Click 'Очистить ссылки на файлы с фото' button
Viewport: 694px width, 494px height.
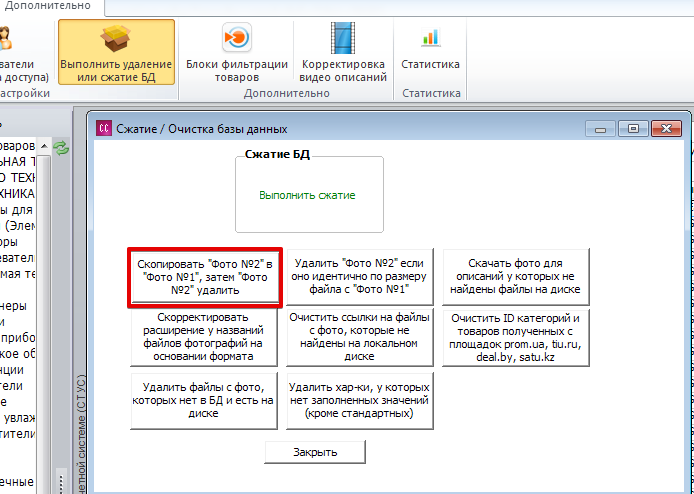click(x=359, y=337)
